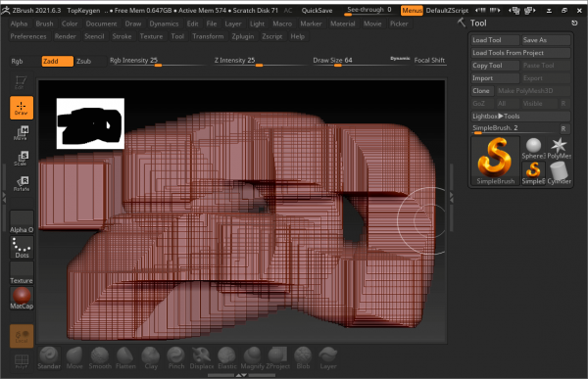Select the Move transform tool
Image resolution: width=588 pixels, height=379 pixels.
coord(22,133)
